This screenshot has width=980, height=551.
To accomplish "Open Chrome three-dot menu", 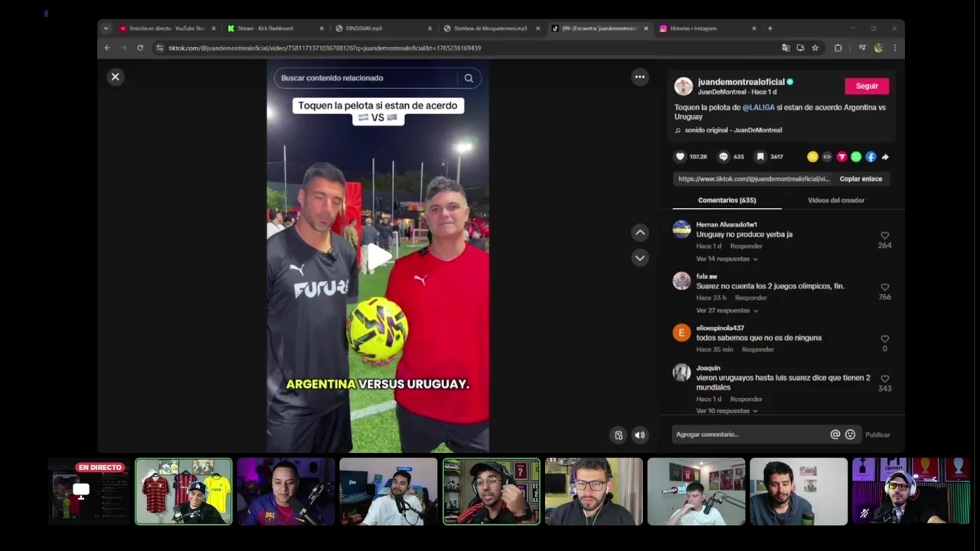I will click(894, 47).
